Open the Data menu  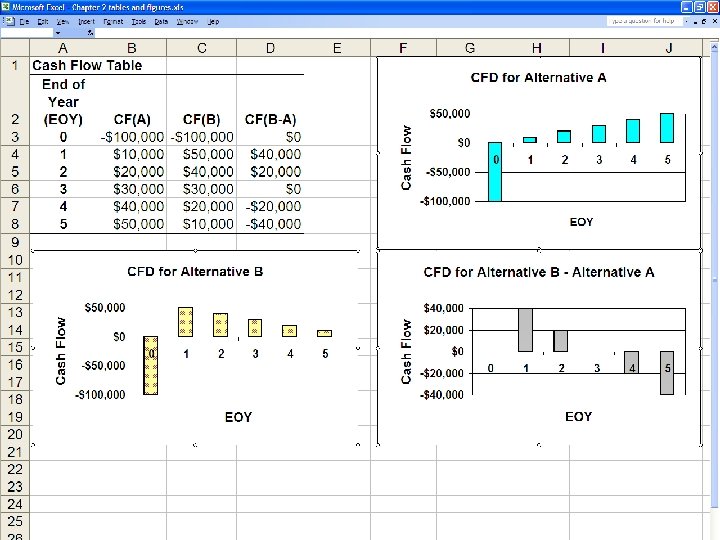[x=161, y=22]
